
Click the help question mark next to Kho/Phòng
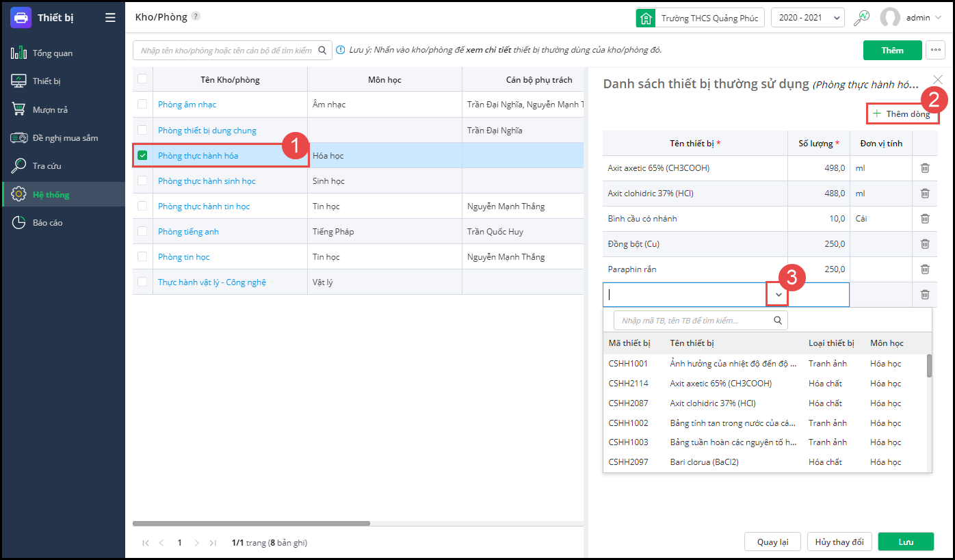196,16
